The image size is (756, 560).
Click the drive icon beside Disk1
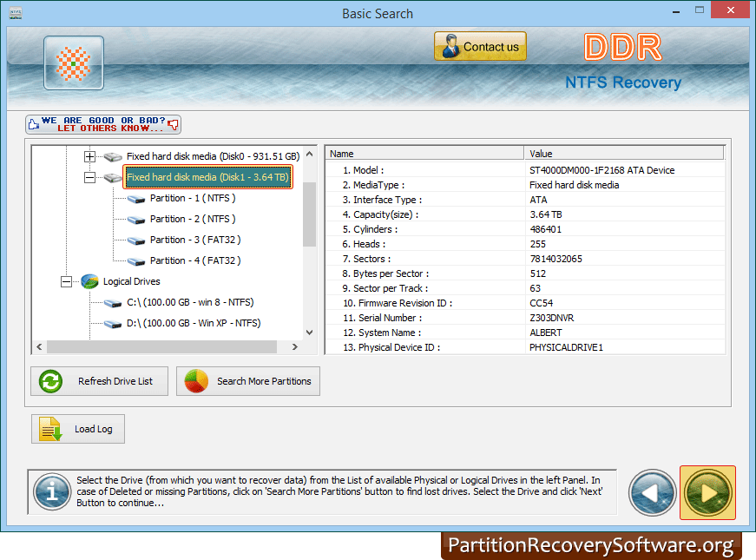coord(113,178)
